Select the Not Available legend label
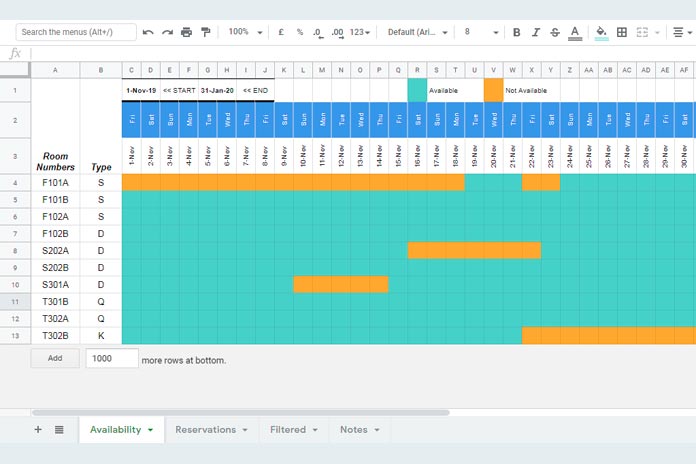Viewport: 696px width, 464px height. tap(526, 90)
